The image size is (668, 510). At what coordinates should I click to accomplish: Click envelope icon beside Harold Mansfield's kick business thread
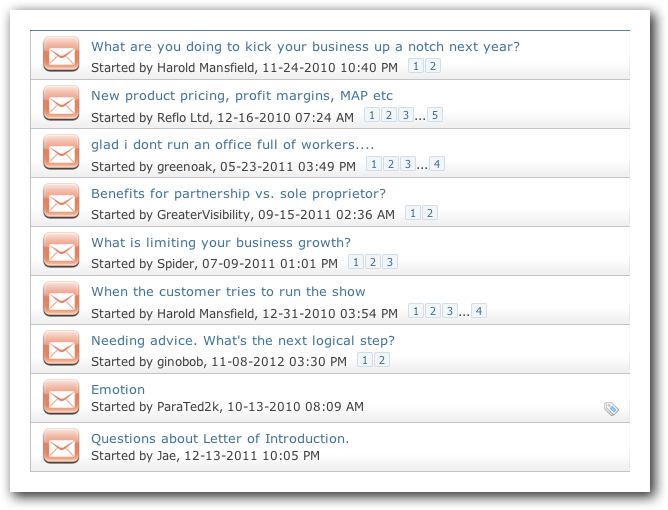[61, 54]
